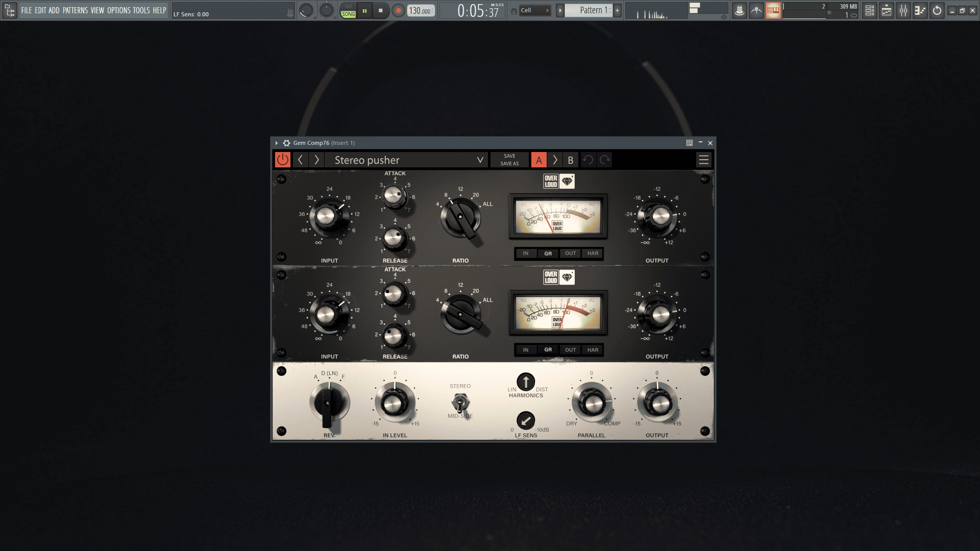Click the REV. selector switch
Screen dimensions: 980x551
(x=328, y=404)
